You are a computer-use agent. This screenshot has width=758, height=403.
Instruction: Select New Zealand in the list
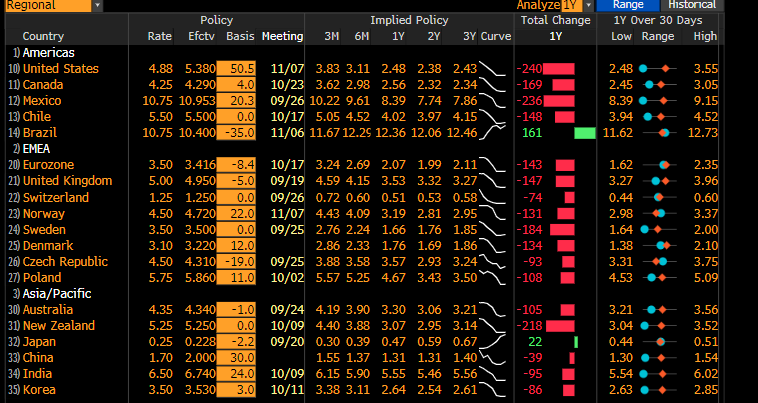tap(59, 325)
